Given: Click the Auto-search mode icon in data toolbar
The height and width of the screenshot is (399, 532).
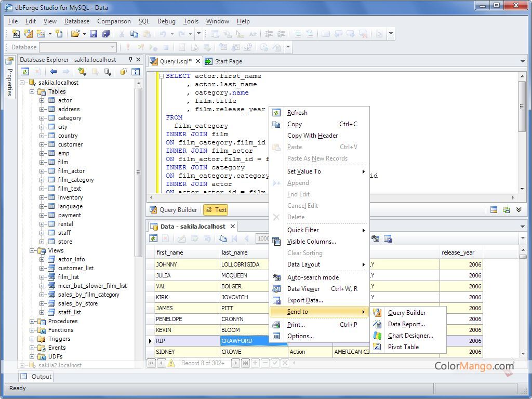Looking at the screenshot, I should (375, 238).
